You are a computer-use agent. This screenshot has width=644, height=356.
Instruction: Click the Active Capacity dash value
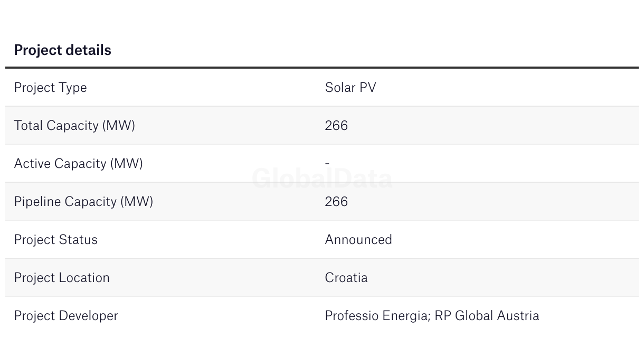point(327,164)
